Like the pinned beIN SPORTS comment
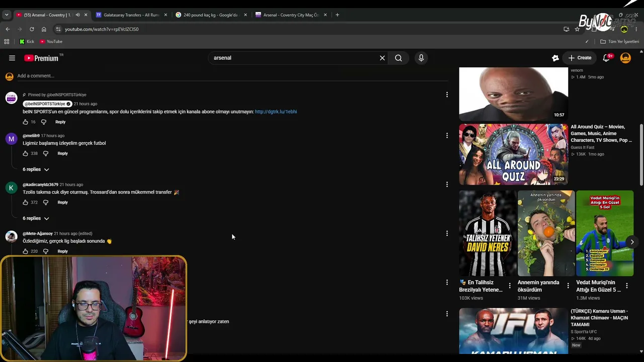 coord(26,122)
